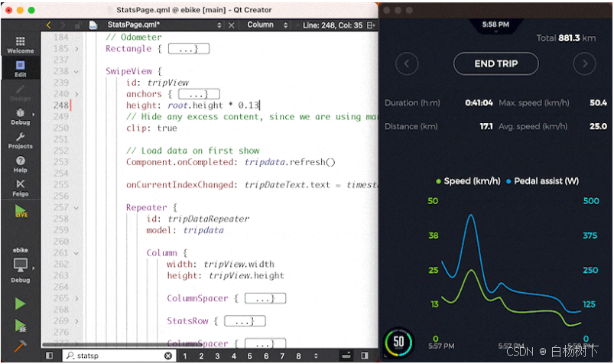The image size is (614, 364).
Task: Open the Projects mode
Action: point(21,140)
